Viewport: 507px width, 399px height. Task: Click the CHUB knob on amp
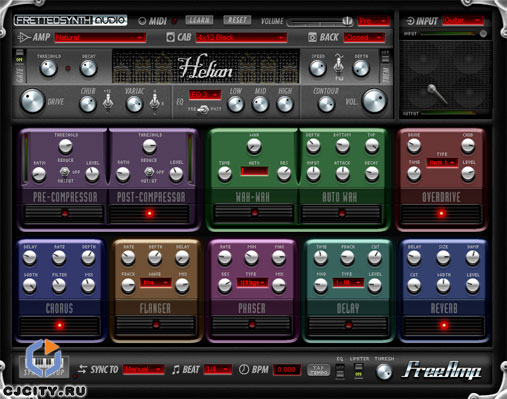(x=88, y=104)
